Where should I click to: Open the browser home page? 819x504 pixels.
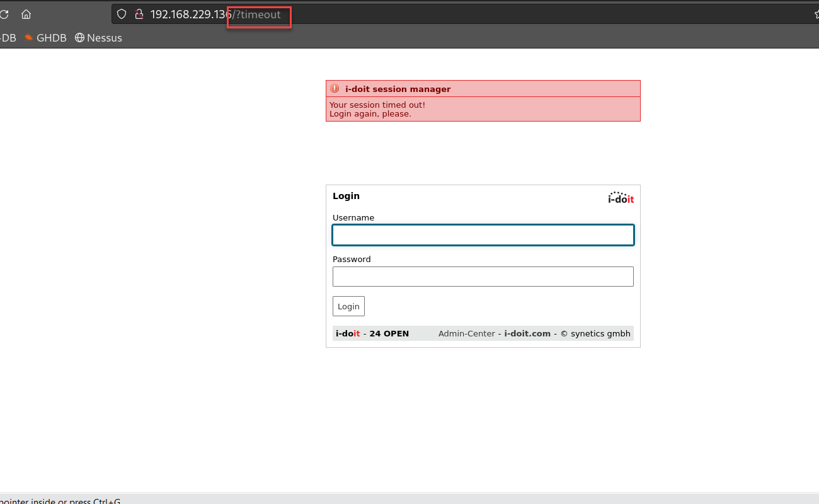click(x=26, y=14)
